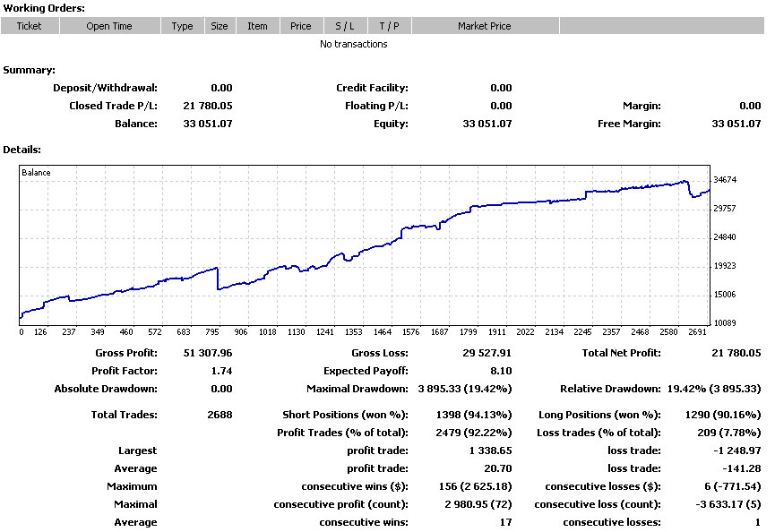Select Short Positions value 1398 (94.13%)
The width and height of the screenshot is (775, 532).
(474, 415)
